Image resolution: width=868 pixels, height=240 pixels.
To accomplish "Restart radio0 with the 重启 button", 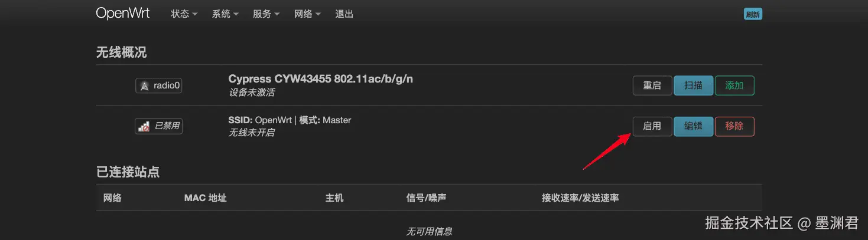I will pyautogui.click(x=652, y=86).
